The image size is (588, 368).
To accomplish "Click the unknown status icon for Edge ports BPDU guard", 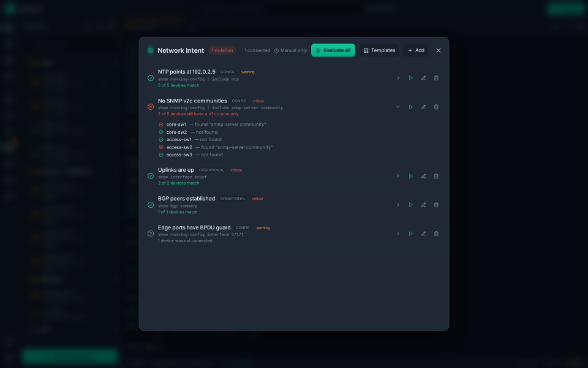I will [151, 234].
